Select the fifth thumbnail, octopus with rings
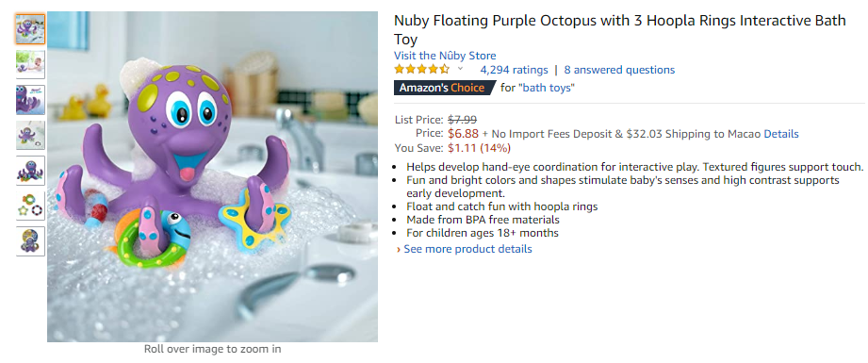Viewport: 868px width, 363px height. (x=30, y=171)
